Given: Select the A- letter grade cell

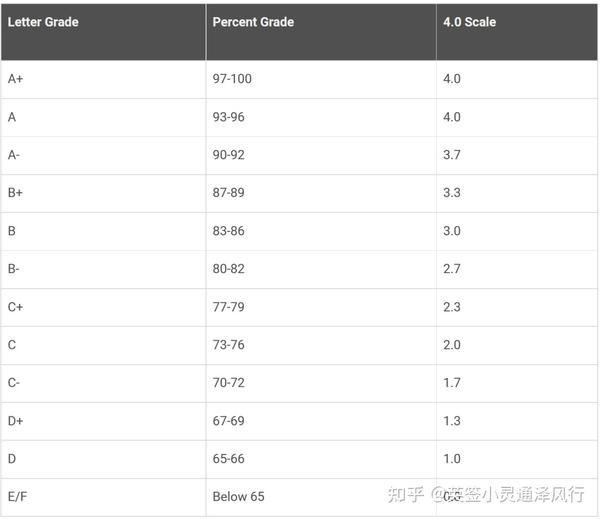Looking at the screenshot, I should [14, 155].
